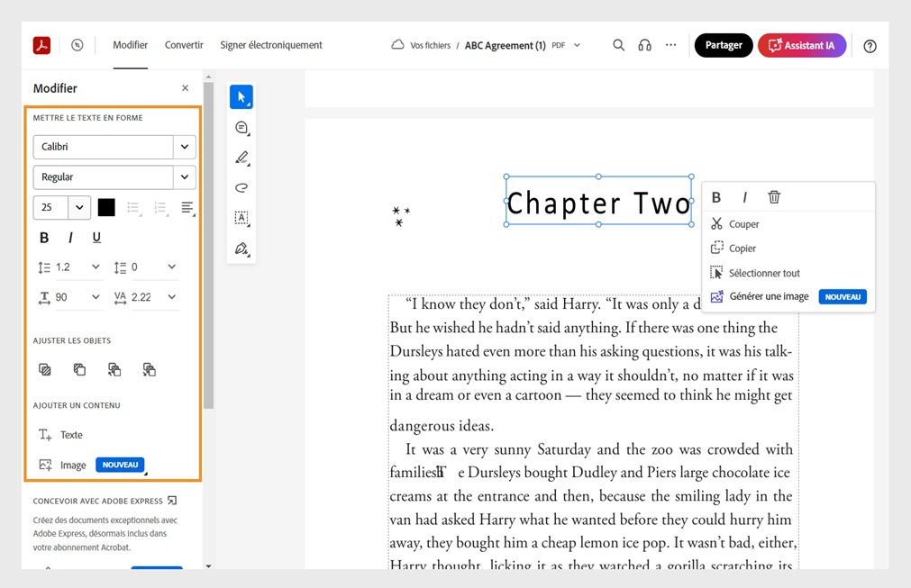
Task: Open read aloud headphones icon
Action: pos(645,45)
